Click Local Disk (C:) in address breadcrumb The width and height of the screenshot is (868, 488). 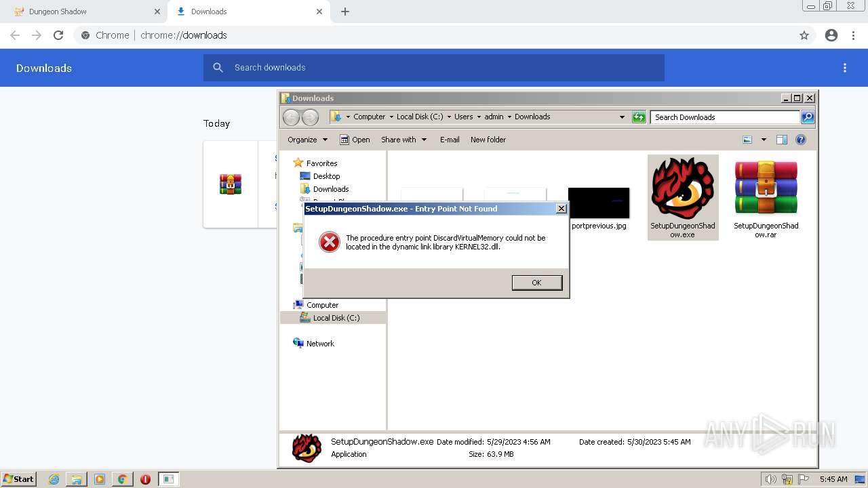tap(420, 117)
